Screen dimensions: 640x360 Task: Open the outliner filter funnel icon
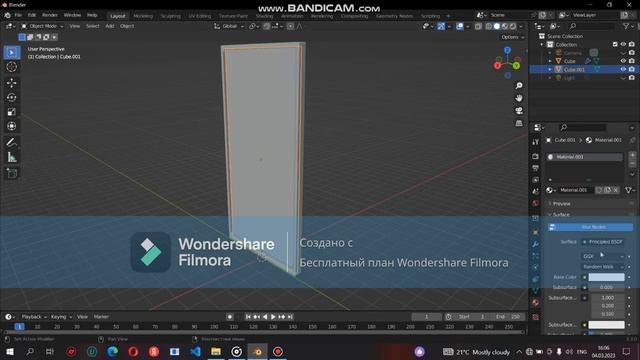click(626, 26)
